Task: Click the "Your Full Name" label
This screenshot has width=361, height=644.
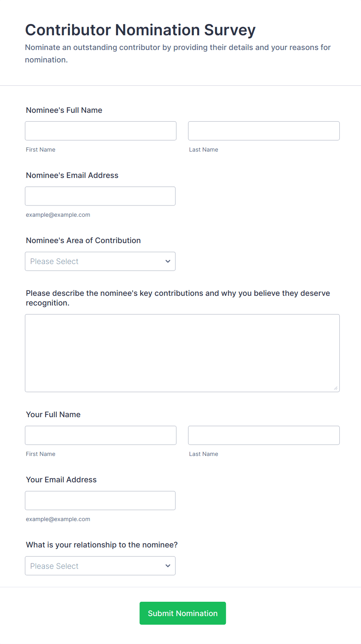Action: point(53,414)
